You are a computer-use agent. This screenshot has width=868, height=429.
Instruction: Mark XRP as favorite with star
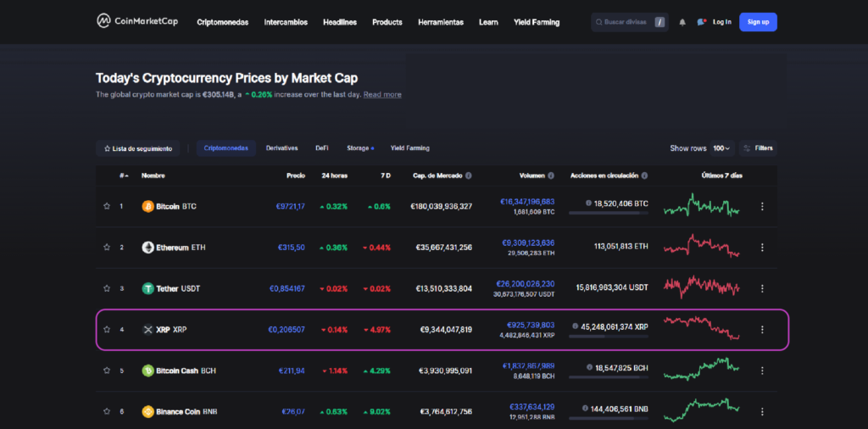pos(107,329)
